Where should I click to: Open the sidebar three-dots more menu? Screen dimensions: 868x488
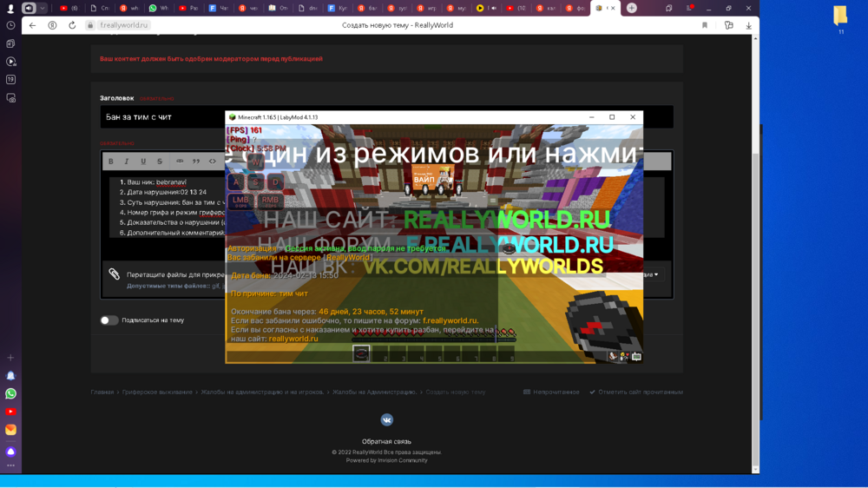point(10,465)
